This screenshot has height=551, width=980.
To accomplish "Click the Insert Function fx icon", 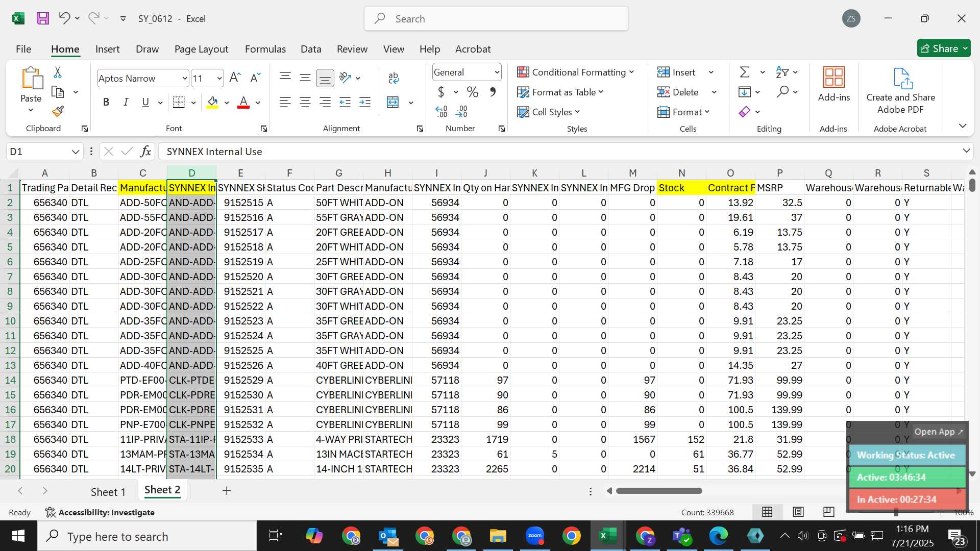I will 145,152.
